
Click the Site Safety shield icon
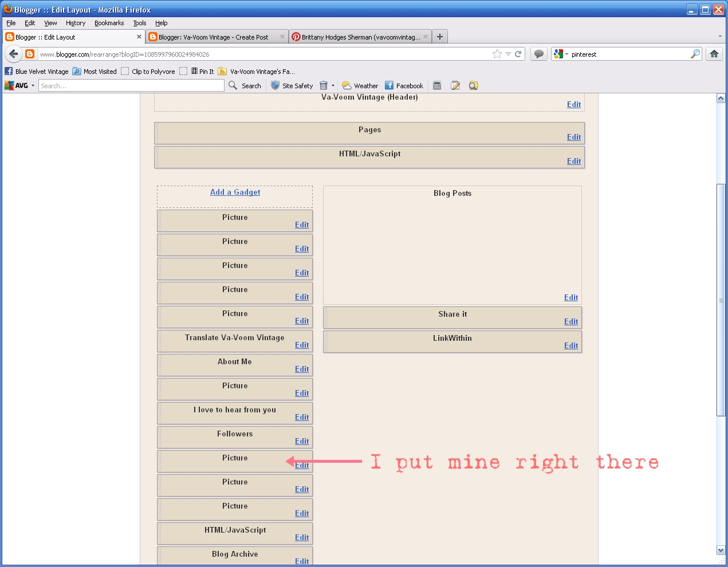[276, 85]
